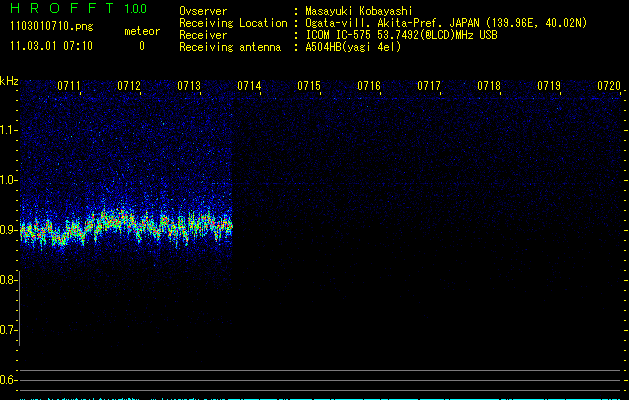Click the 0713 time marker
629x400 pixels.
coord(189,86)
